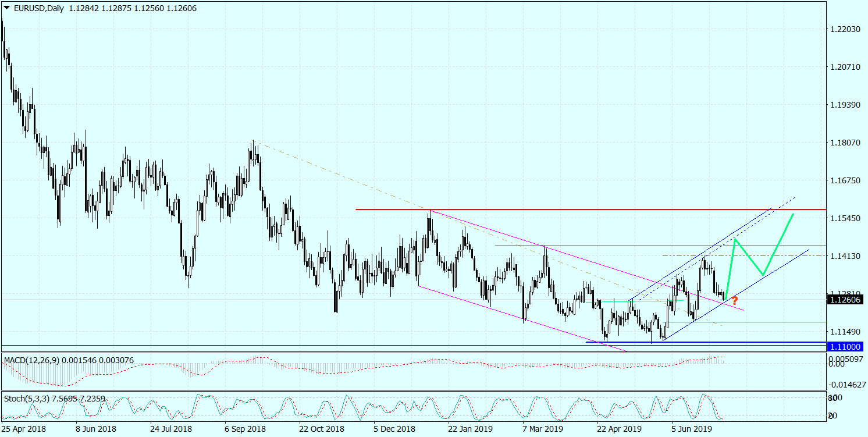Select the green zigzag projection line
The width and height of the screenshot is (868, 437).
point(759,257)
